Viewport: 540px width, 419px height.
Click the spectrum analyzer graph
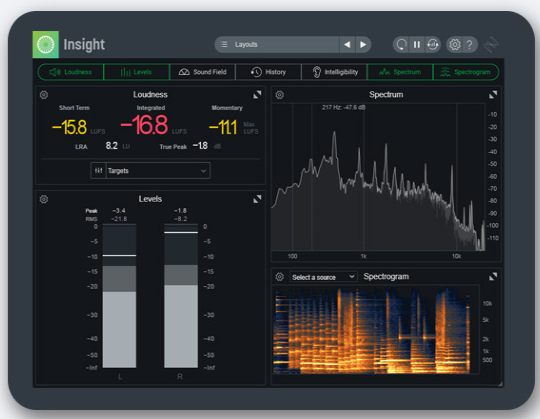[x=378, y=177]
